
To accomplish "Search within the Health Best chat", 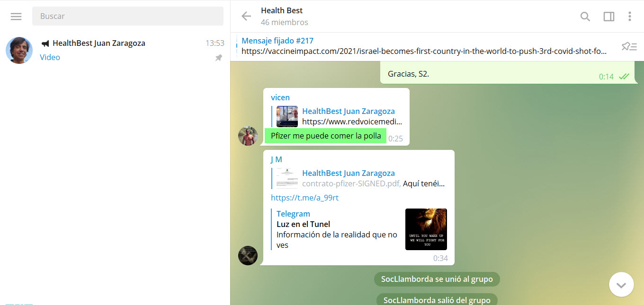I will pos(585,17).
